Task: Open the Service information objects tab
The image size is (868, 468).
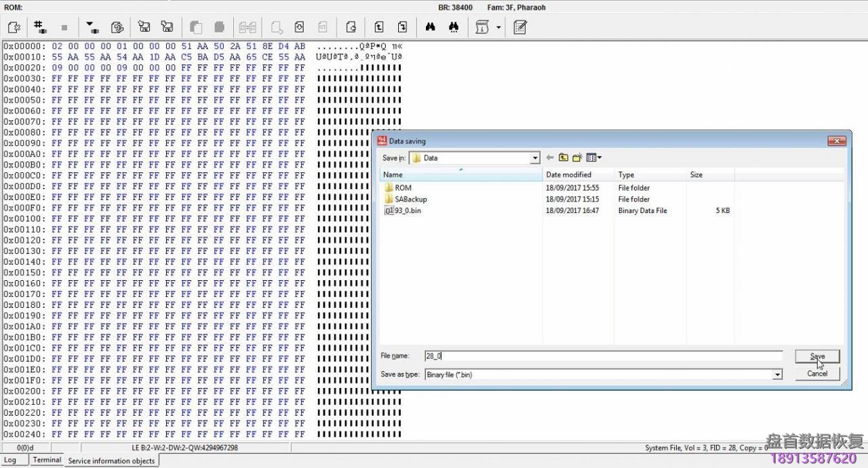Action: click(x=111, y=461)
